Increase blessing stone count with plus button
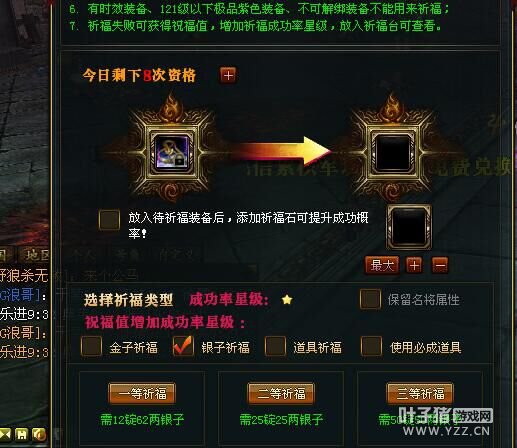 coord(414,265)
